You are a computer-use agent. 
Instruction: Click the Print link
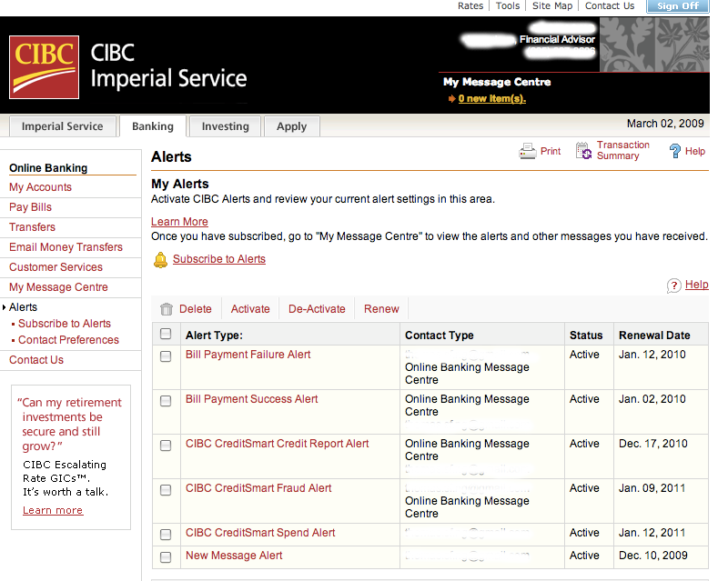tap(551, 151)
